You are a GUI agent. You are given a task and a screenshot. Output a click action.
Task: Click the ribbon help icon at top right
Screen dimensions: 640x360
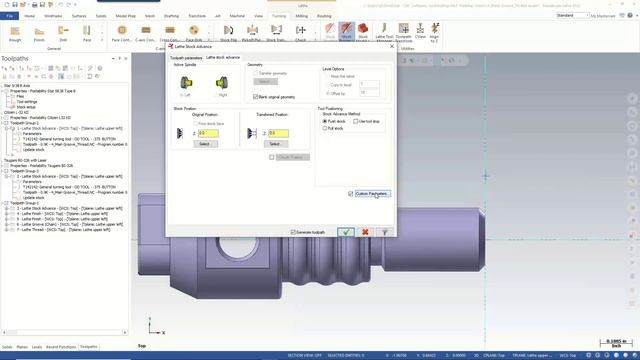(631, 16)
